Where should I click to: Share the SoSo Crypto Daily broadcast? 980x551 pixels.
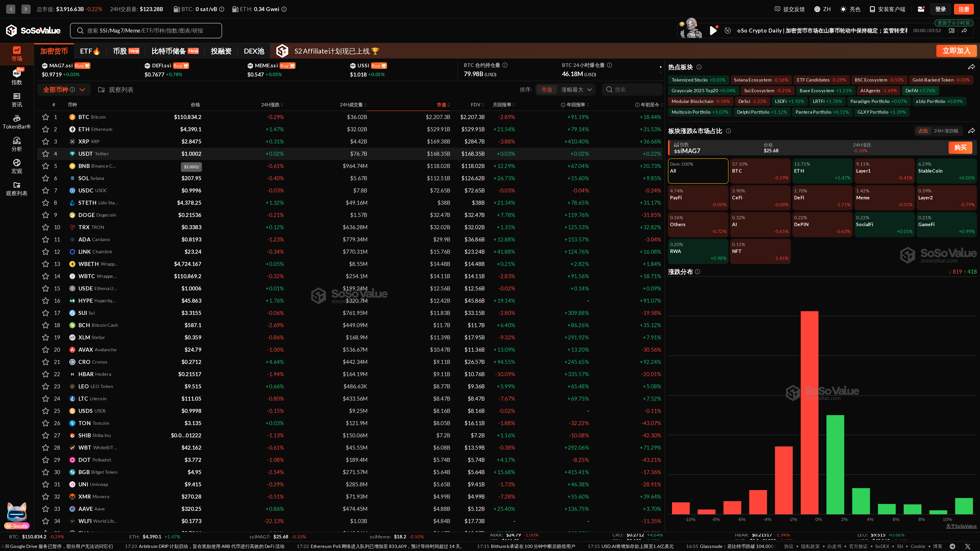click(964, 30)
